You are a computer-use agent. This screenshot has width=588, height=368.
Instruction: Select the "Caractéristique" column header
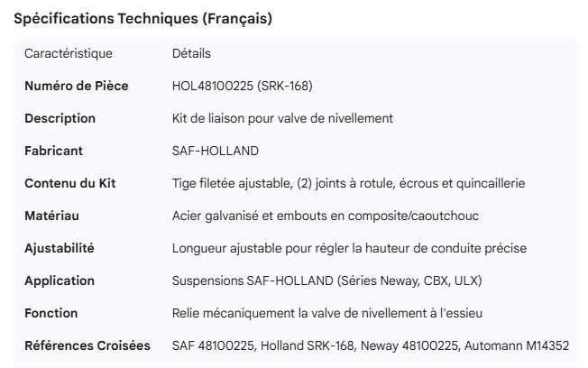pos(69,53)
